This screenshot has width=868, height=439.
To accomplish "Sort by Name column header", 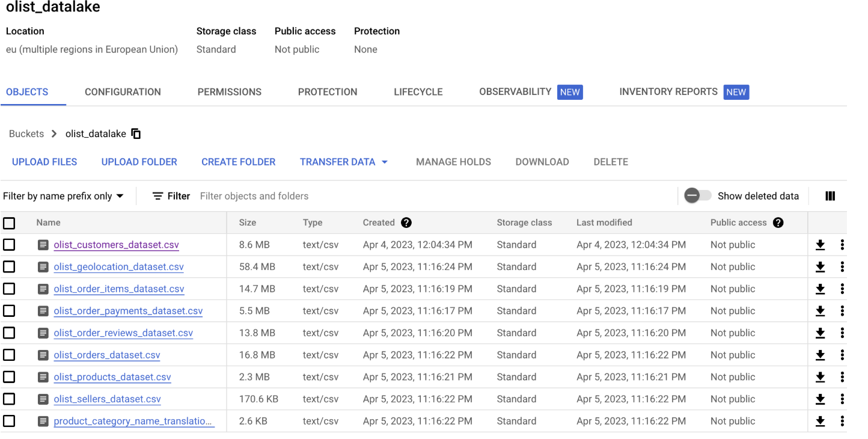I will 48,223.
